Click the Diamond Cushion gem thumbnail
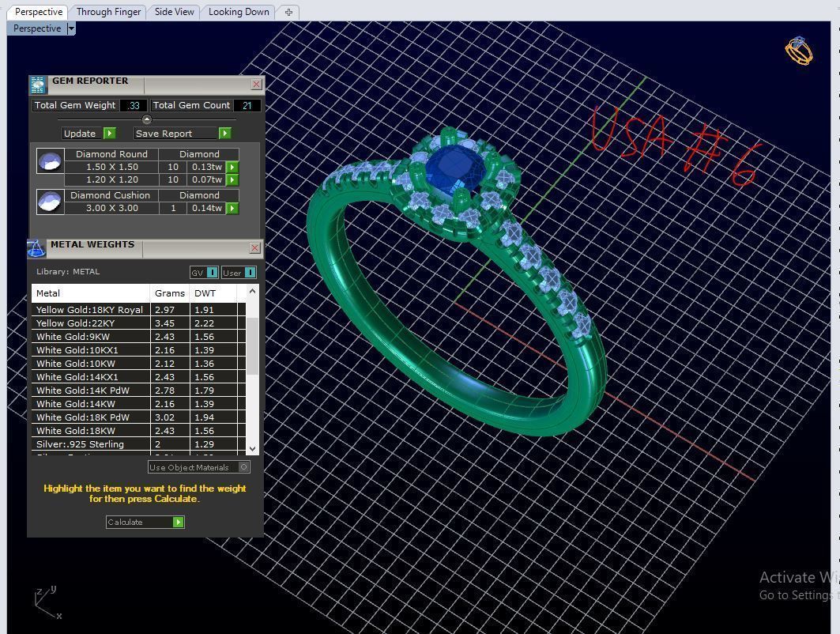Image resolution: width=840 pixels, height=634 pixels. pyautogui.click(x=51, y=202)
